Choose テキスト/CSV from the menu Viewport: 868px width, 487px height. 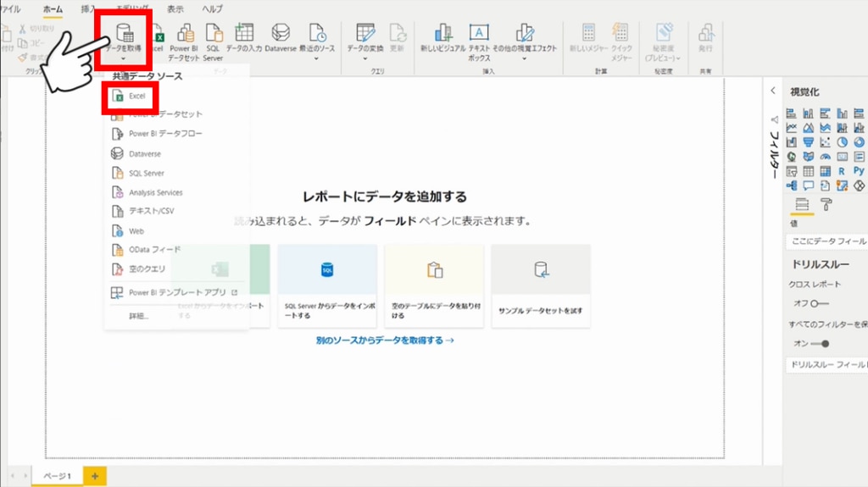176,211
